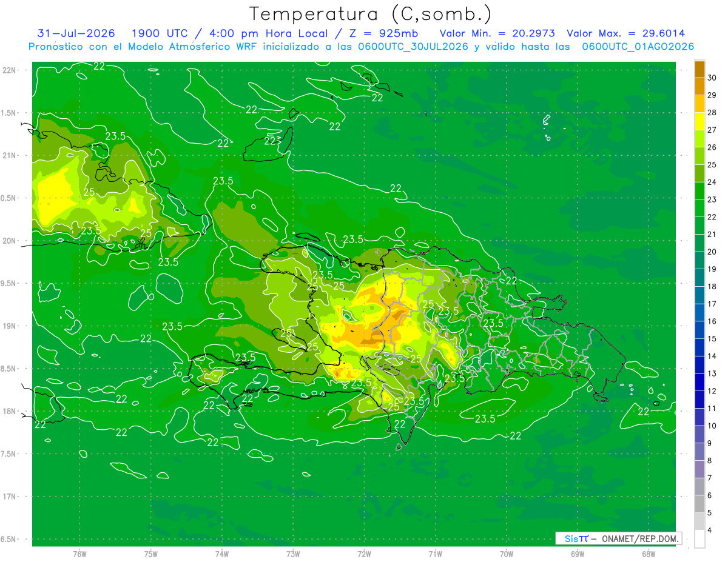Click the '24' value on the color scale

pyautogui.click(x=712, y=182)
